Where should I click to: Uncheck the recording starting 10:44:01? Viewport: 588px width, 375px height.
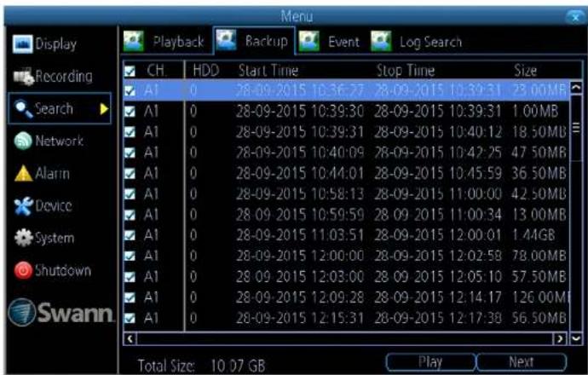pyautogui.click(x=130, y=174)
